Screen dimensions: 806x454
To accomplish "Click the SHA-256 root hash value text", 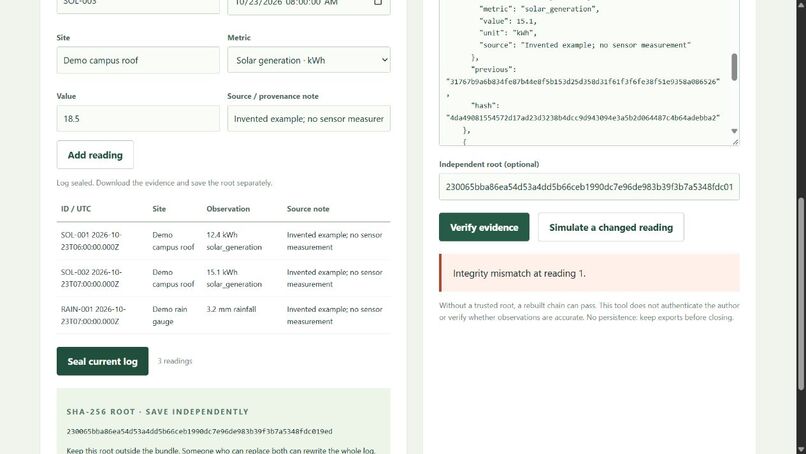I will tap(199, 431).
